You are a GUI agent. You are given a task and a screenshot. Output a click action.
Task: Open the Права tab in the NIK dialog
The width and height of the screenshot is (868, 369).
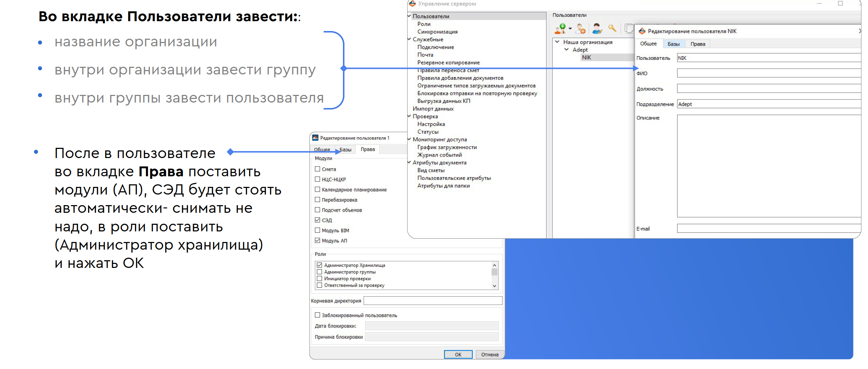698,44
